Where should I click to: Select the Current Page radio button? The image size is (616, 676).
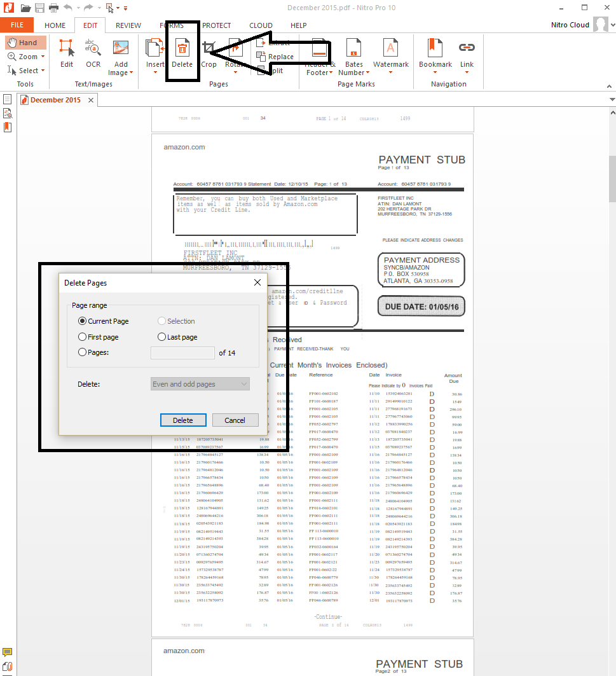coord(82,321)
